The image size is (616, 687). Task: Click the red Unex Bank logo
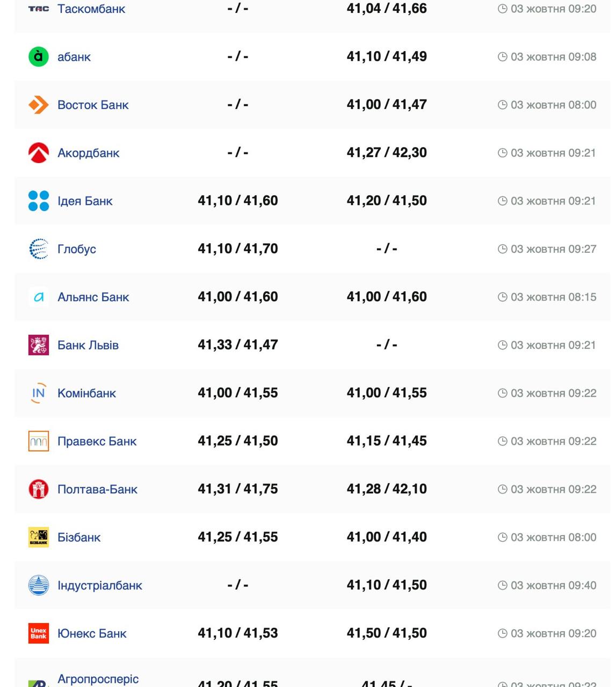pyautogui.click(x=38, y=633)
